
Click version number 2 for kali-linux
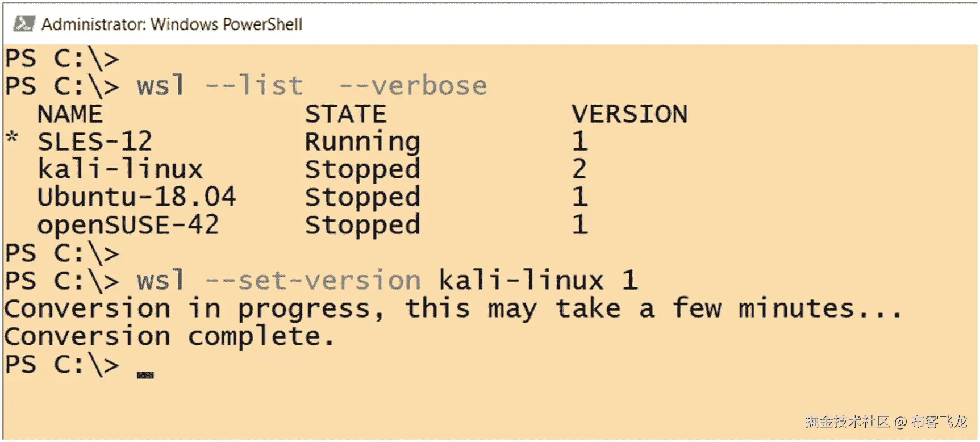(x=579, y=169)
